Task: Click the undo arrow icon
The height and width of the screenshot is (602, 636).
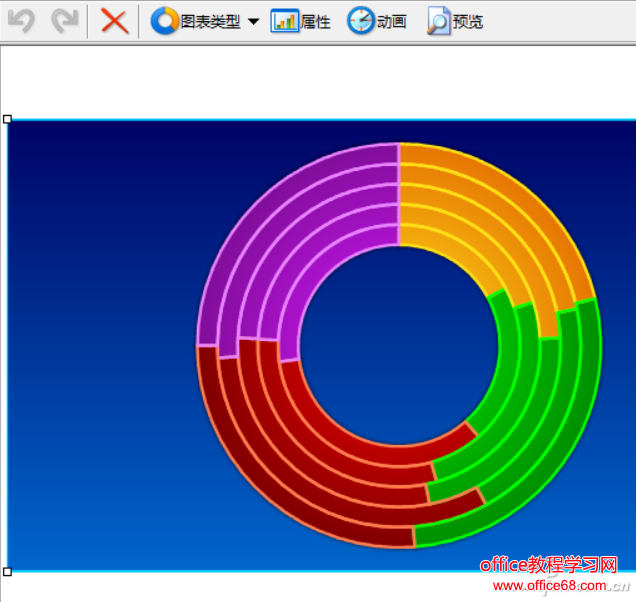Action: 21,21
